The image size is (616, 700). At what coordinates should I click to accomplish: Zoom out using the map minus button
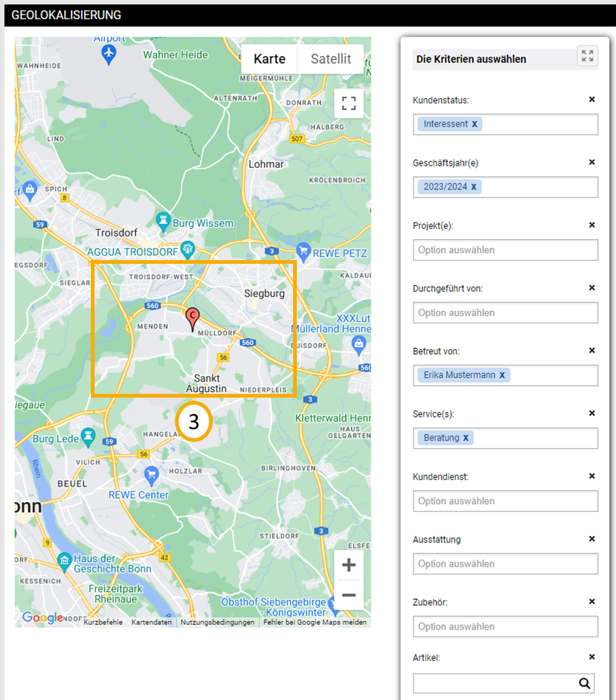point(348,595)
